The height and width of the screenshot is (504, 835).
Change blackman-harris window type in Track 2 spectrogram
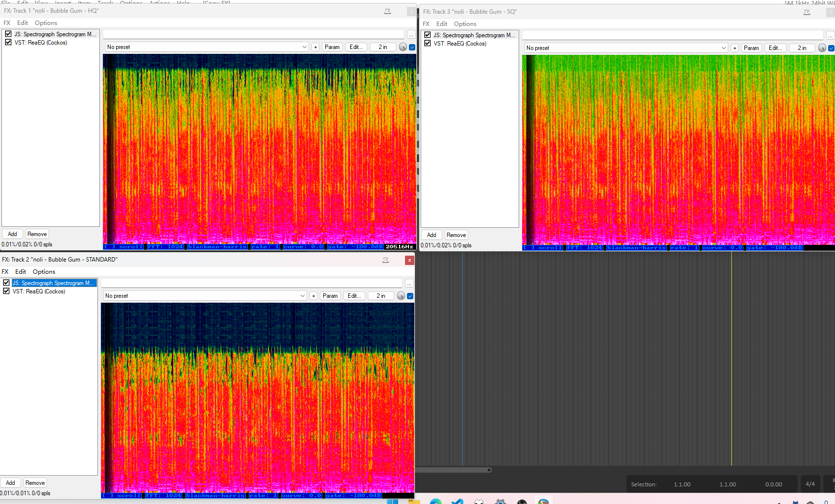pos(215,496)
